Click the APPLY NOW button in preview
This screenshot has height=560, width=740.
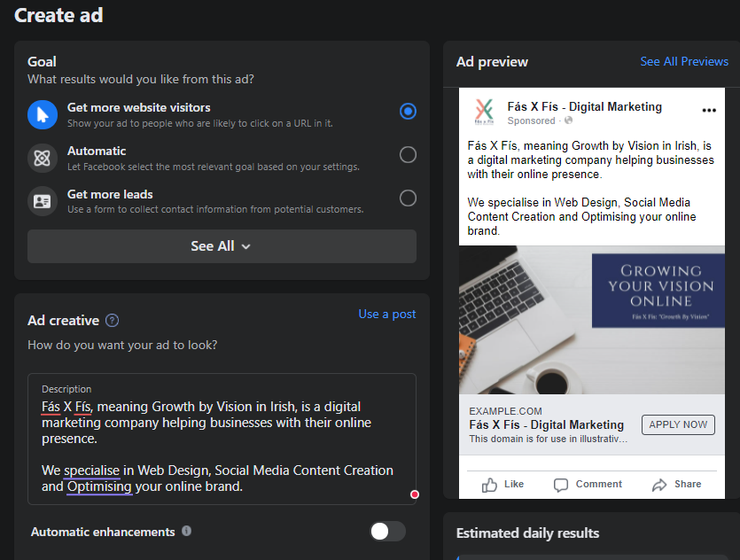(x=678, y=424)
